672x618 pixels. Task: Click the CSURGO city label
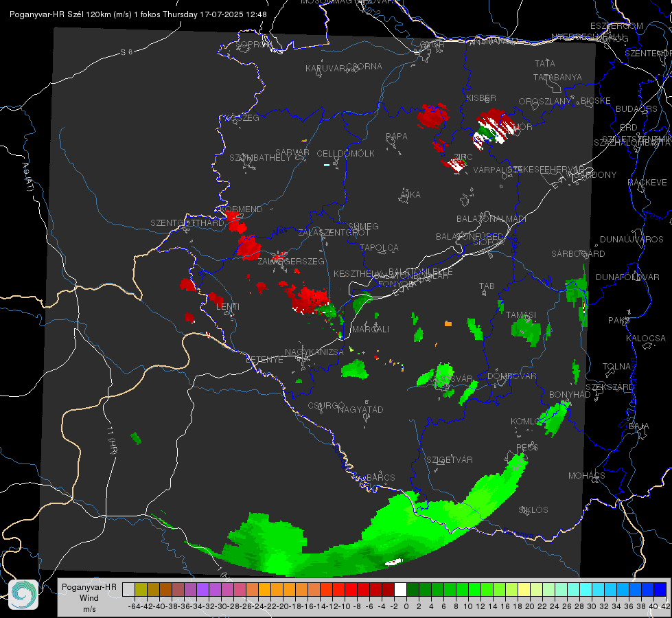coord(326,405)
